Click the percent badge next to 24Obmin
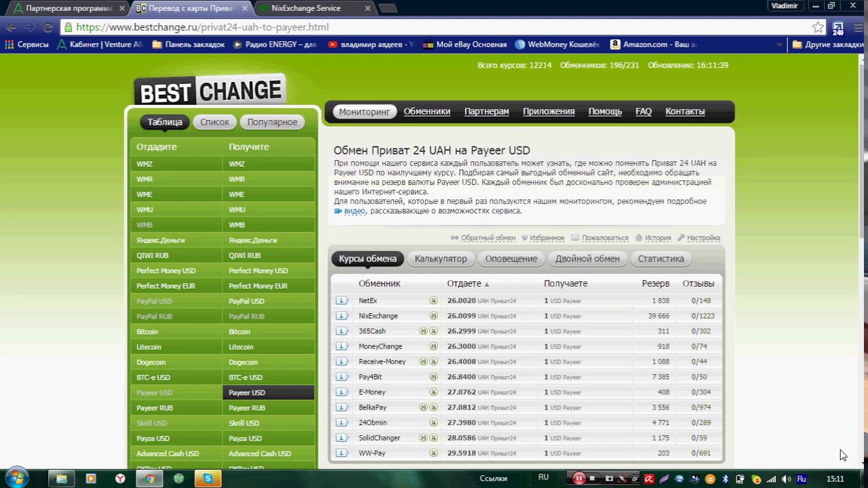 coord(433,422)
